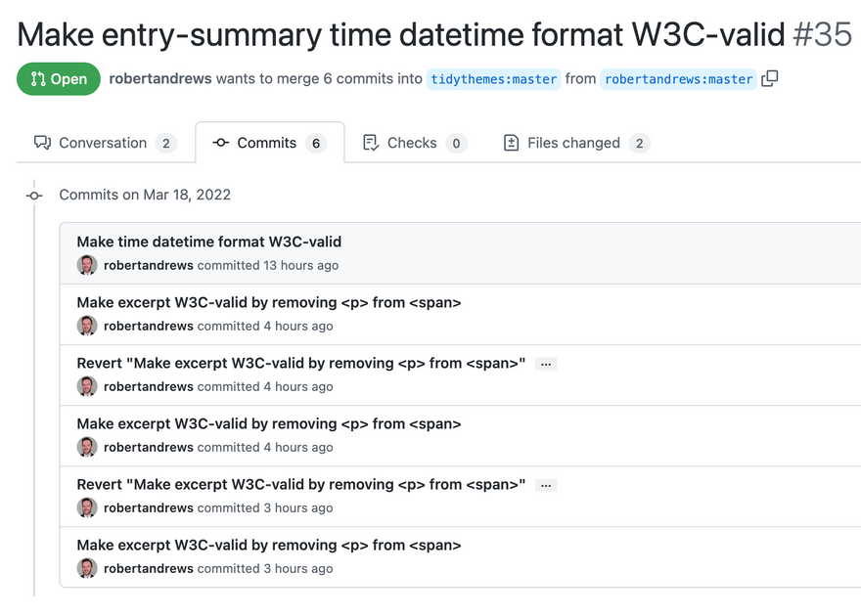
Task: Open the Files changed tab
Action: tap(573, 143)
